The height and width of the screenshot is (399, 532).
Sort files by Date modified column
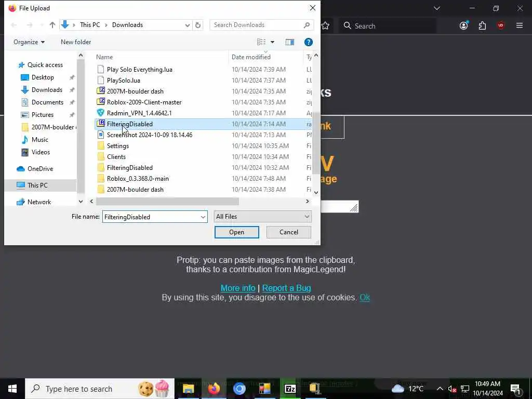[x=251, y=57]
